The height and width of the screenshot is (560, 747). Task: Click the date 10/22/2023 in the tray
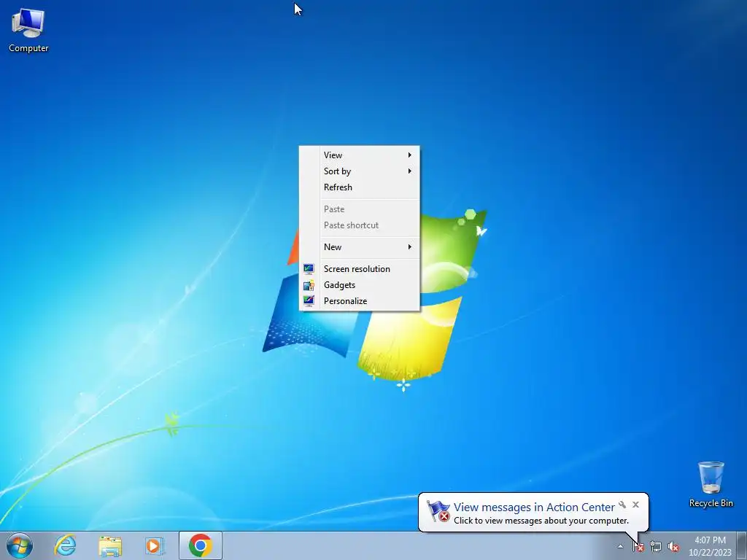(710, 553)
